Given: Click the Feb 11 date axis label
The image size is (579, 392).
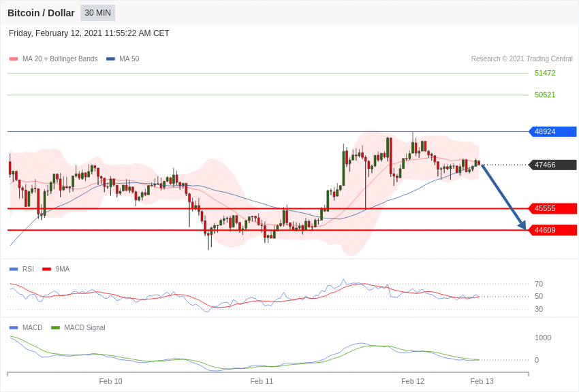Looking at the screenshot, I should click(x=262, y=381).
